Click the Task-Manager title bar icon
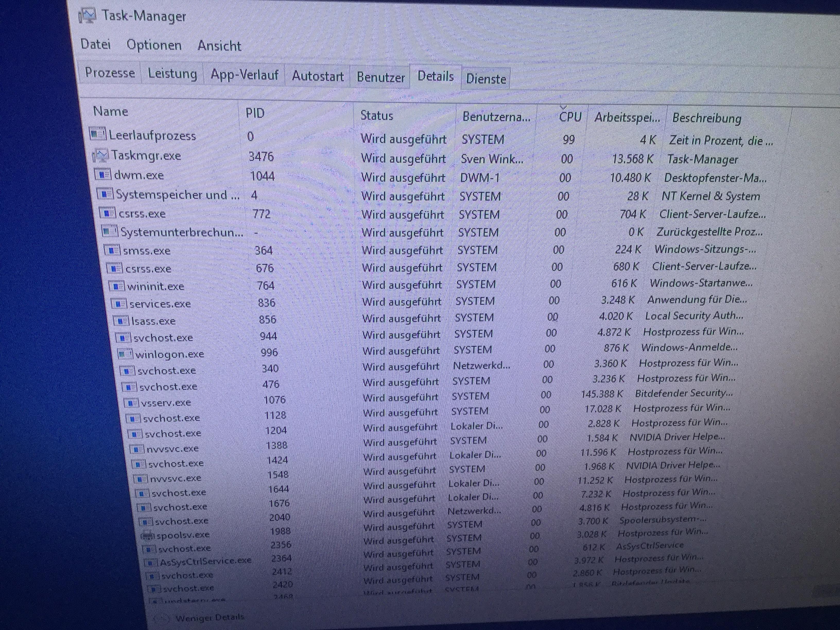The height and width of the screenshot is (630, 840). click(88, 16)
